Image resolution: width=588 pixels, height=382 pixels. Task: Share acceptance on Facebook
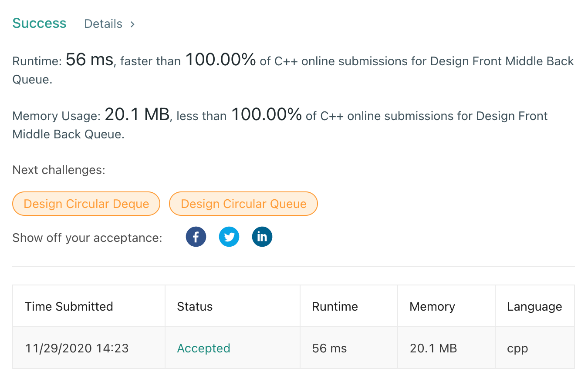(x=196, y=236)
